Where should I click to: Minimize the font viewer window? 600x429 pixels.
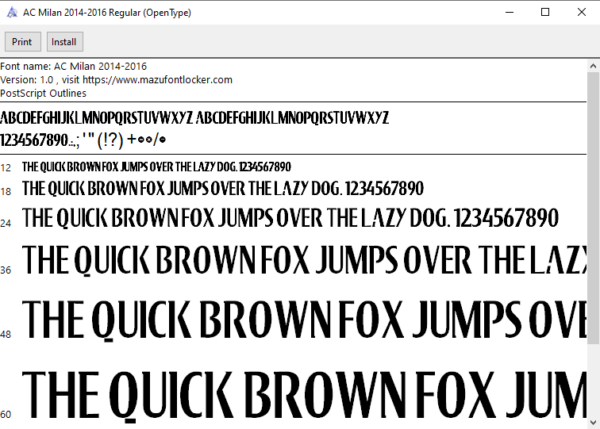click(509, 12)
